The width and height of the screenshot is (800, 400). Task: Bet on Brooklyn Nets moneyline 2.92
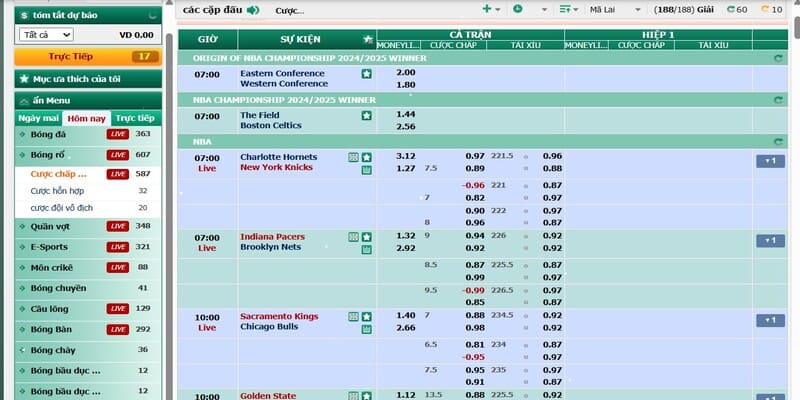406,248
